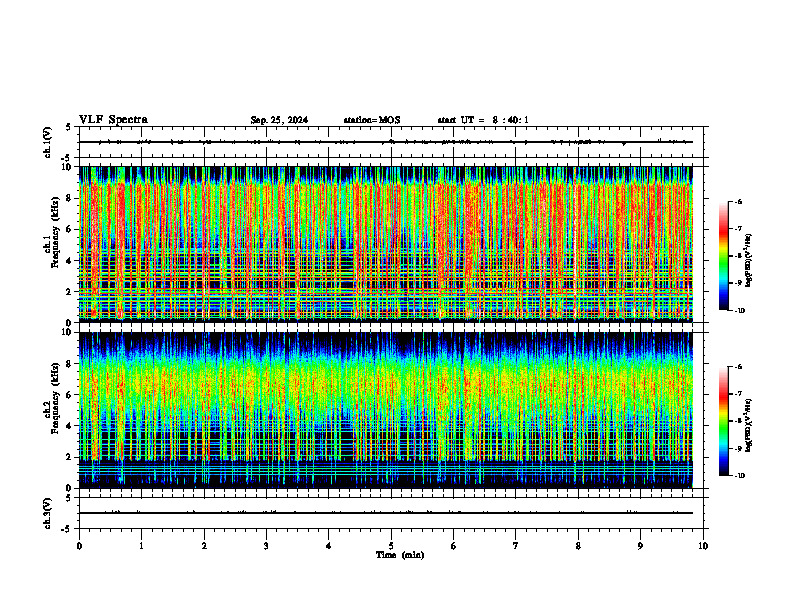Click the ch.1 voltage waveform strip
This screenshot has height=612, width=792.
coord(391,142)
